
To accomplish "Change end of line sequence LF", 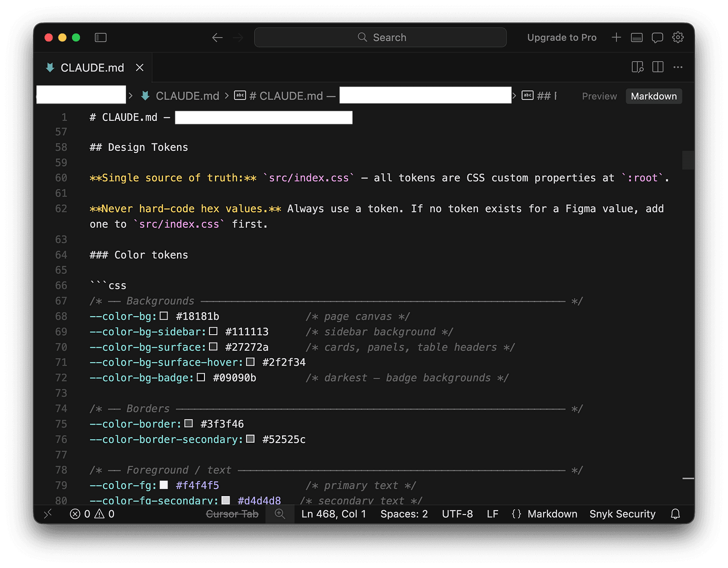I will click(x=492, y=514).
